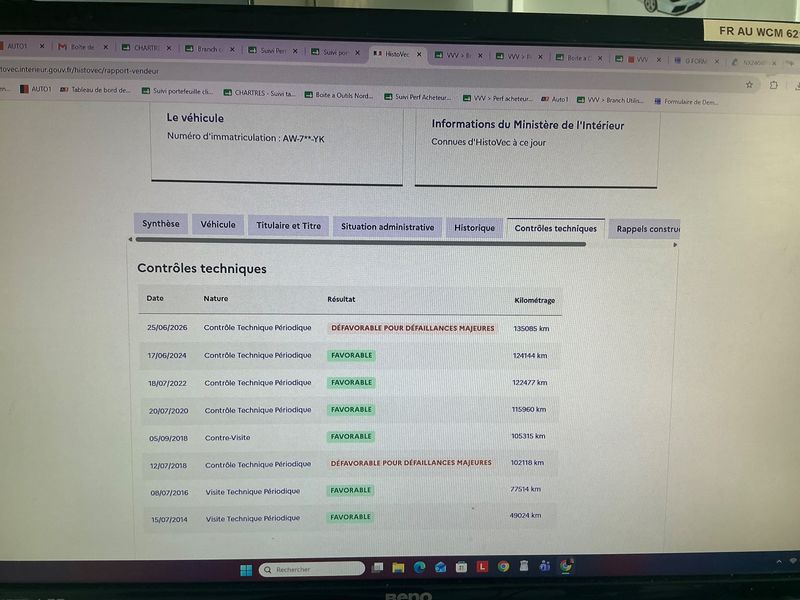
Task: Click the 77514 km mileage value
Action: [526, 489]
